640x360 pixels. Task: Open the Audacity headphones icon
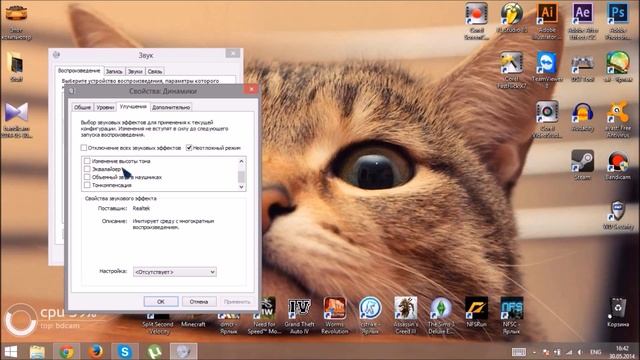pos(582,116)
